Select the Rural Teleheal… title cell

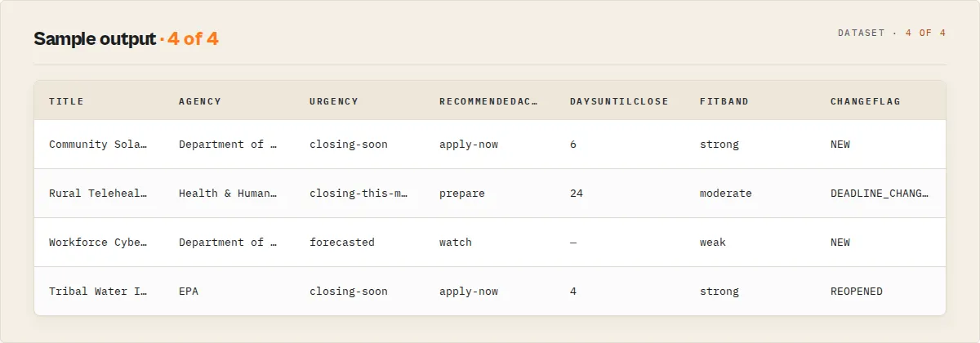(x=98, y=194)
